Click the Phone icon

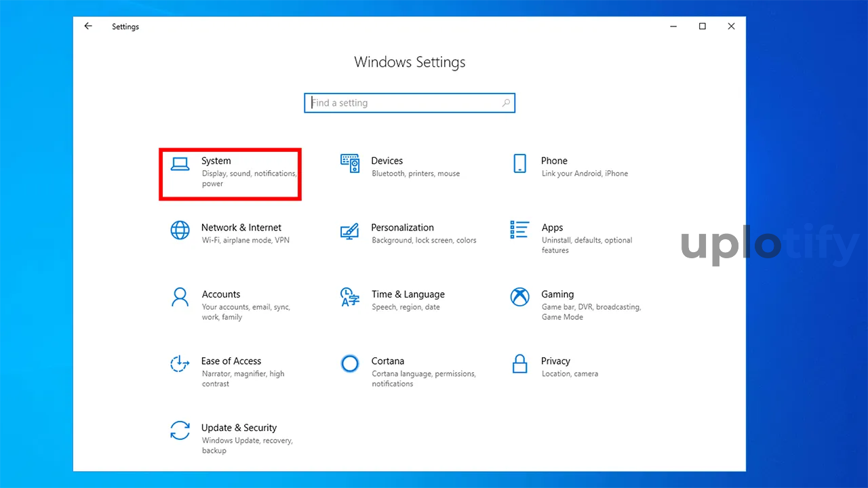pos(519,163)
